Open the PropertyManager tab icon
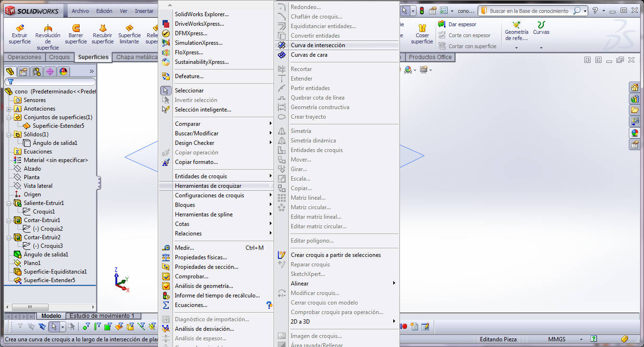 [23, 71]
